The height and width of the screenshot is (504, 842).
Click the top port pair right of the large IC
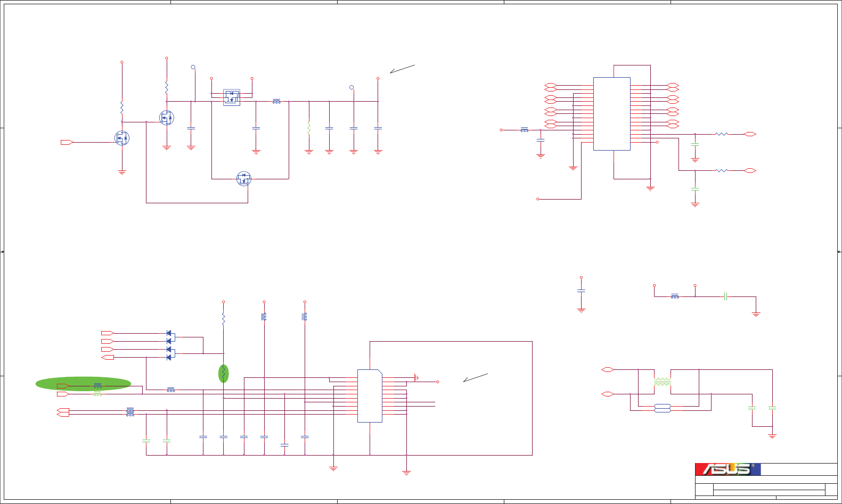(673, 87)
